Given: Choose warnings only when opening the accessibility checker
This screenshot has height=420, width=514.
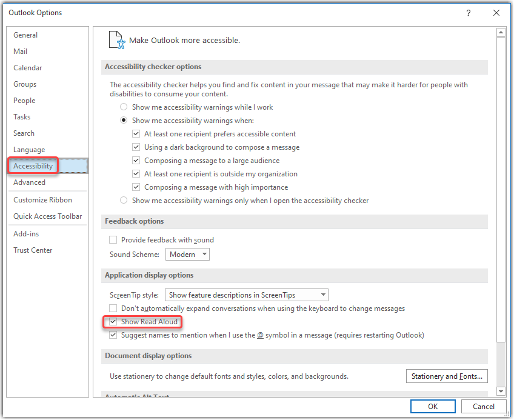Looking at the screenshot, I should pos(124,201).
